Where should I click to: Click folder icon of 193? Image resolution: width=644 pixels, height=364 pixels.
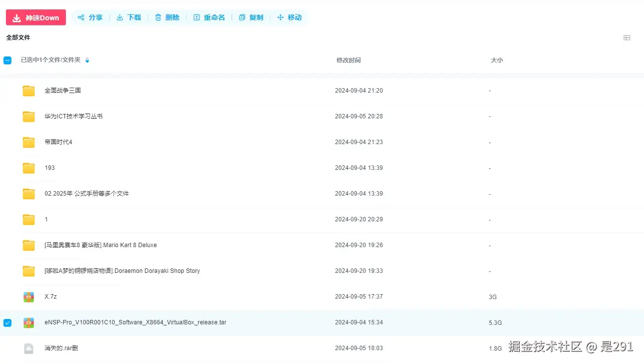[29, 168]
